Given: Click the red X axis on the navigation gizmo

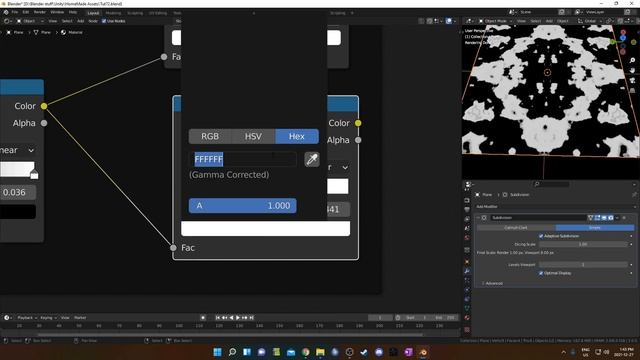Looking at the screenshot, I should pyautogui.click(x=623, y=32).
